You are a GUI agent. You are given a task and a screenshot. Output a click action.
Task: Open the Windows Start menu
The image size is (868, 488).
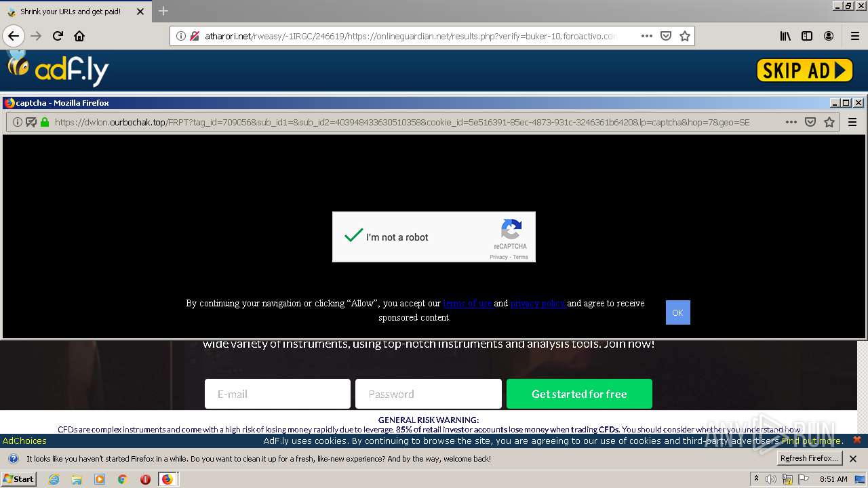[x=18, y=479]
